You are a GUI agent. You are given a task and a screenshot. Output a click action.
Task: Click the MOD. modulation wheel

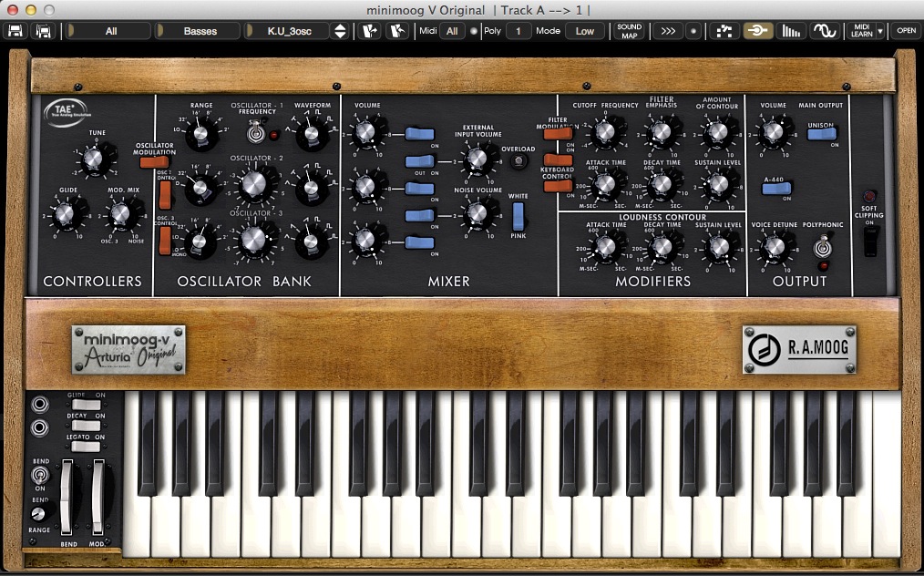pyautogui.click(x=98, y=499)
